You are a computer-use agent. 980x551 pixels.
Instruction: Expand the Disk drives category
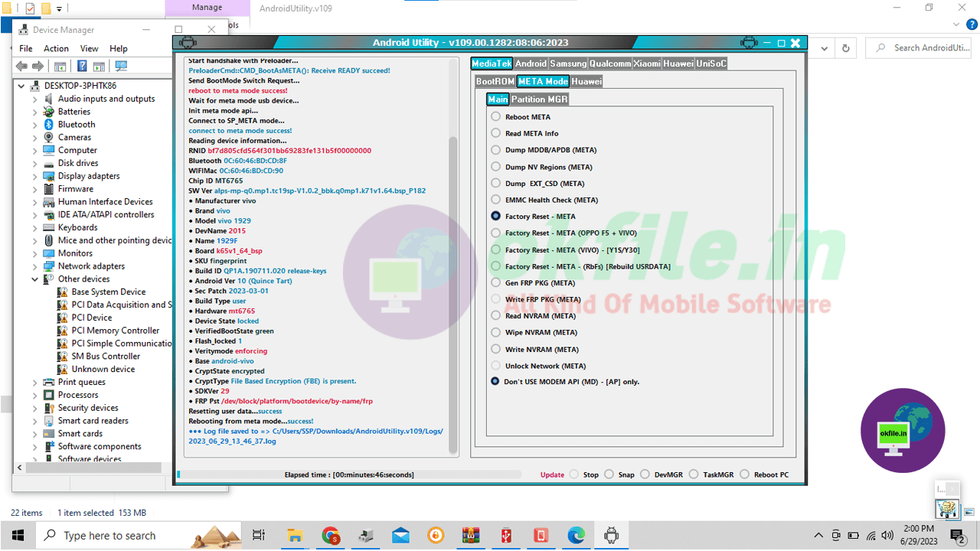point(35,163)
